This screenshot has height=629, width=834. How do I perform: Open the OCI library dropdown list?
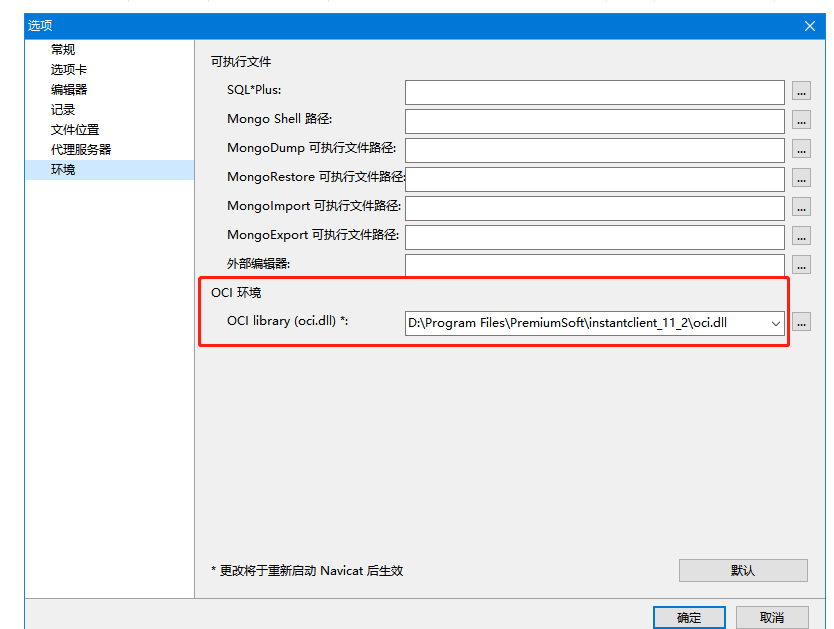coord(774,322)
